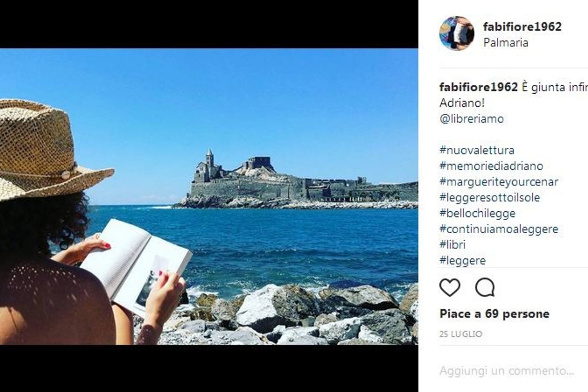588x392 pixels.
Task: Click the seaside reading post photo
Action: (209, 196)
